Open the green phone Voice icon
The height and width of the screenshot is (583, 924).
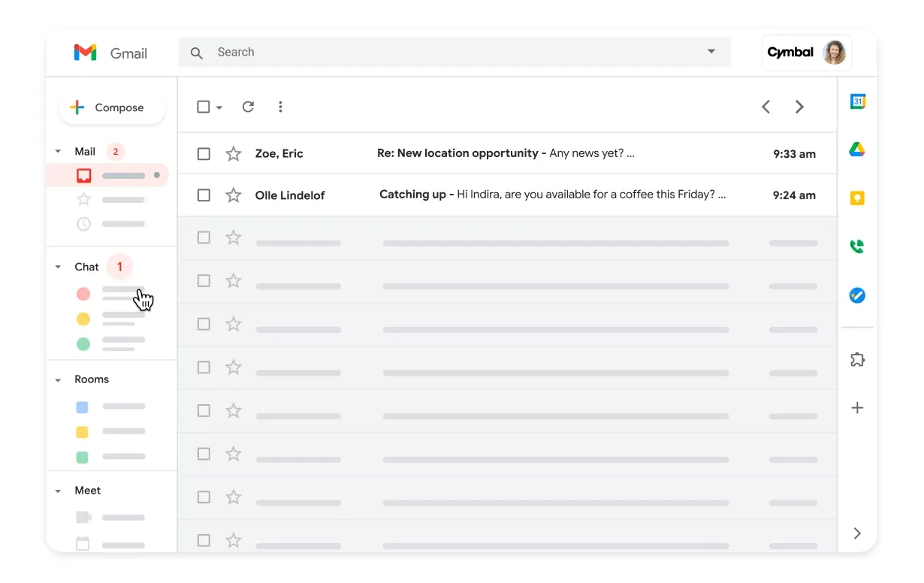pyautogui.click(x=857, y=246)
